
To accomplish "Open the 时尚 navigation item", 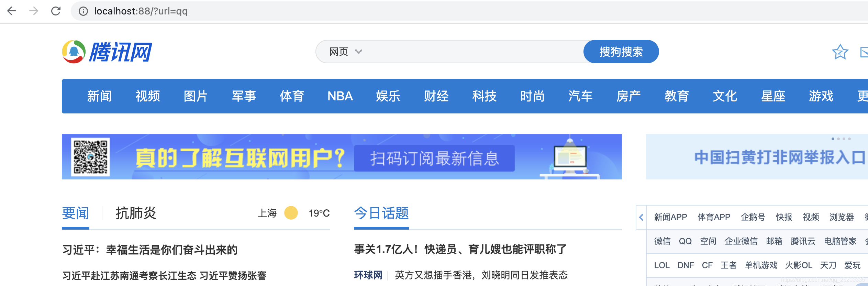I will 532,96.
